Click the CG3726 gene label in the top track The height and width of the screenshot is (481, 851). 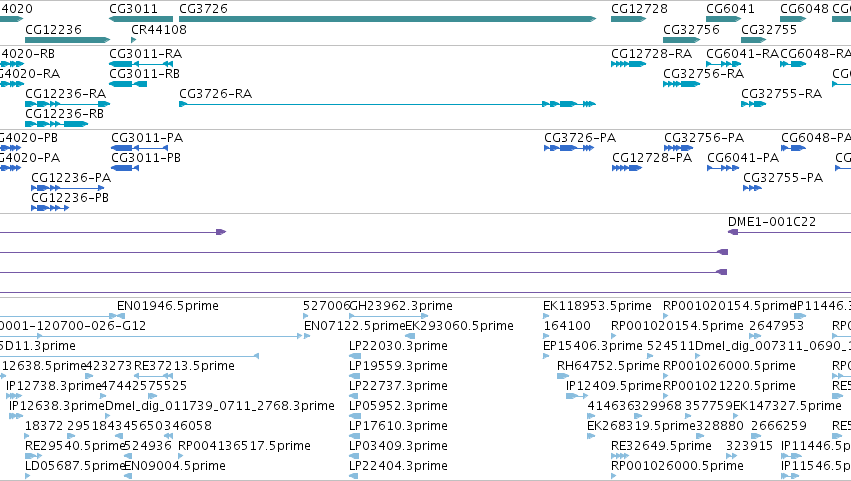[204, 9]
